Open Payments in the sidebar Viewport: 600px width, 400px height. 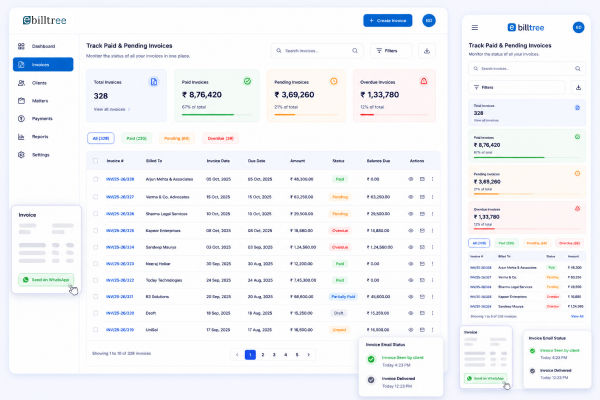click(x=43, y=119)
